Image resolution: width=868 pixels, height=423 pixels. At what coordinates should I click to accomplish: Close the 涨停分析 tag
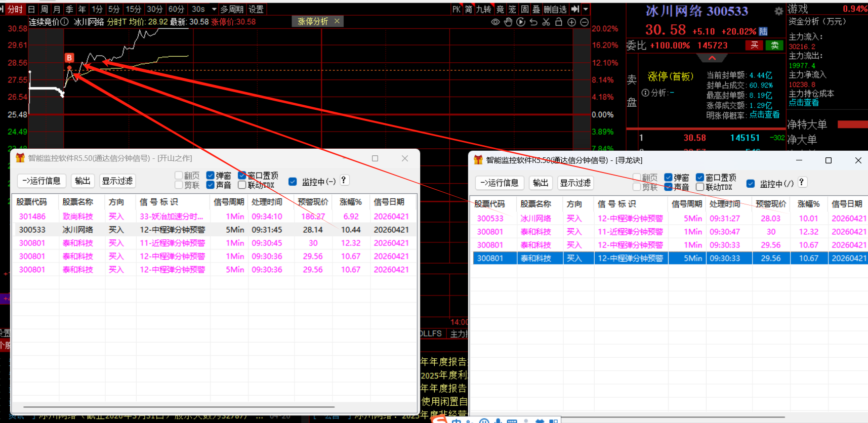[x=337, y=21]
